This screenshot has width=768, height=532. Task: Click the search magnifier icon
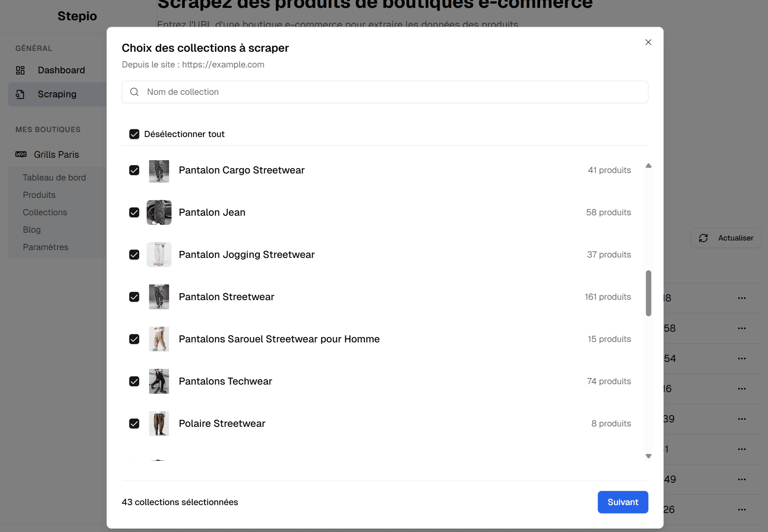134,92
